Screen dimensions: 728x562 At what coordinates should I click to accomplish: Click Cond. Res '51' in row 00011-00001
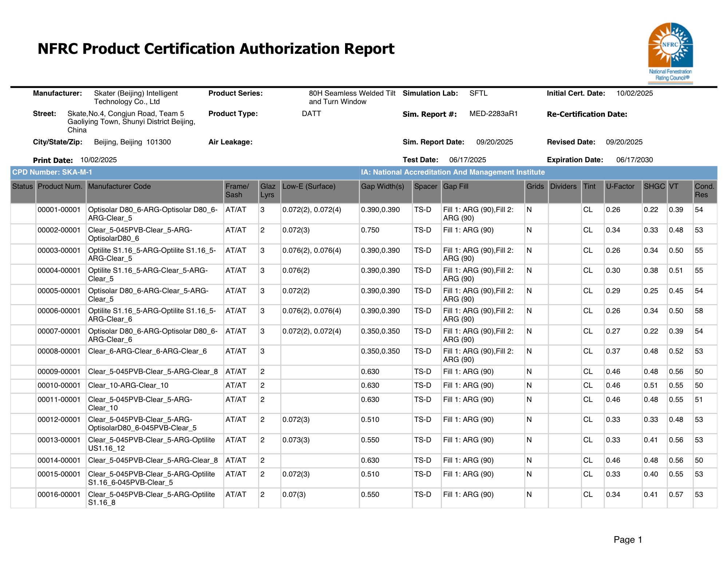(x=699, y=400)
